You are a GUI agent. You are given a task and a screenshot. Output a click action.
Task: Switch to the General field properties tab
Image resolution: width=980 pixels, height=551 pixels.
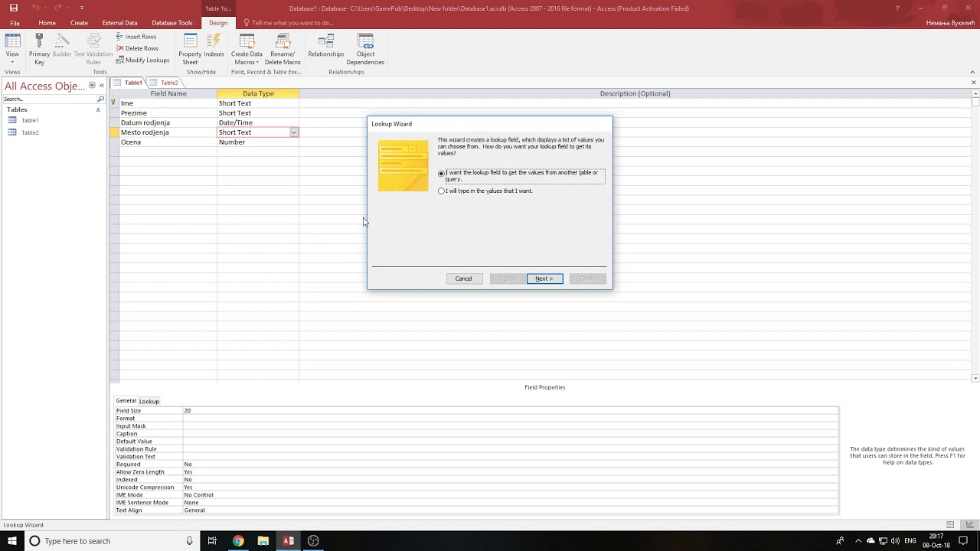coord(126,401)
